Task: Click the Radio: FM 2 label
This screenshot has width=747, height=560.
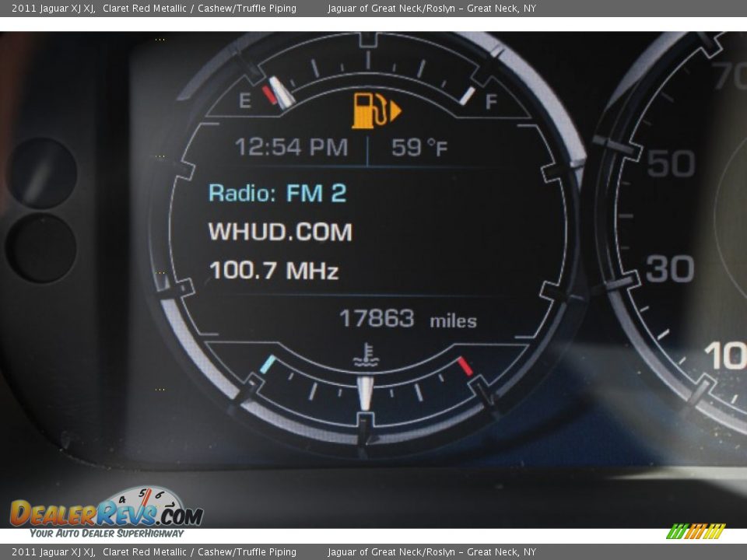Action: [277, 193]
